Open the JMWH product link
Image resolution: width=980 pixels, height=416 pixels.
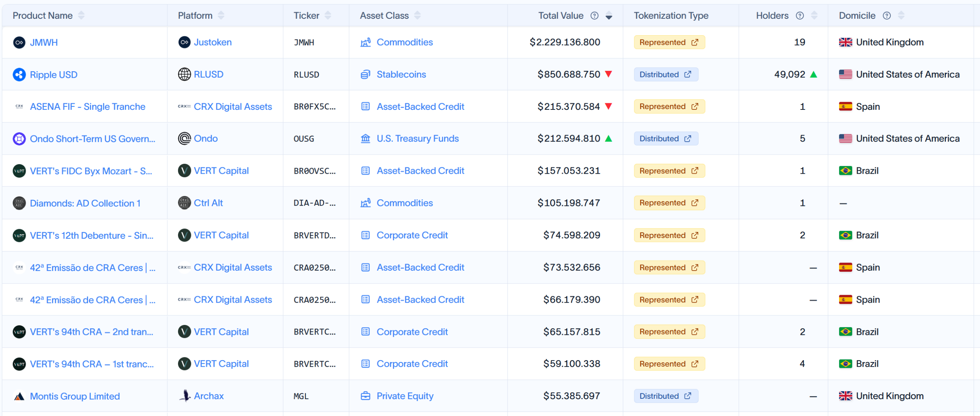click(44, 42)
